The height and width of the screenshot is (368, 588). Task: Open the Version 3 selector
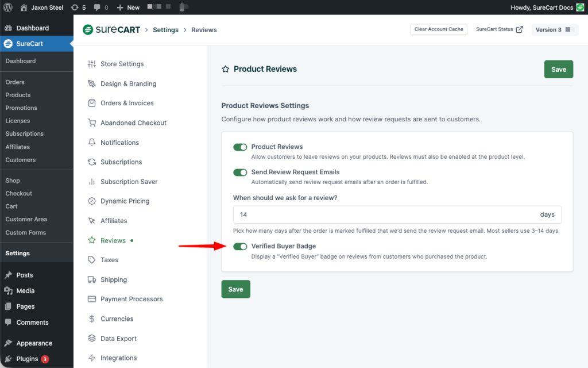[553, 29]
